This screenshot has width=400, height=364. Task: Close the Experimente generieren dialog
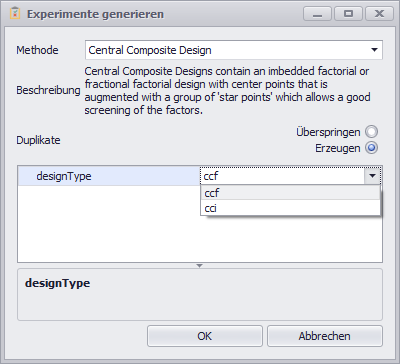(379, 14)
